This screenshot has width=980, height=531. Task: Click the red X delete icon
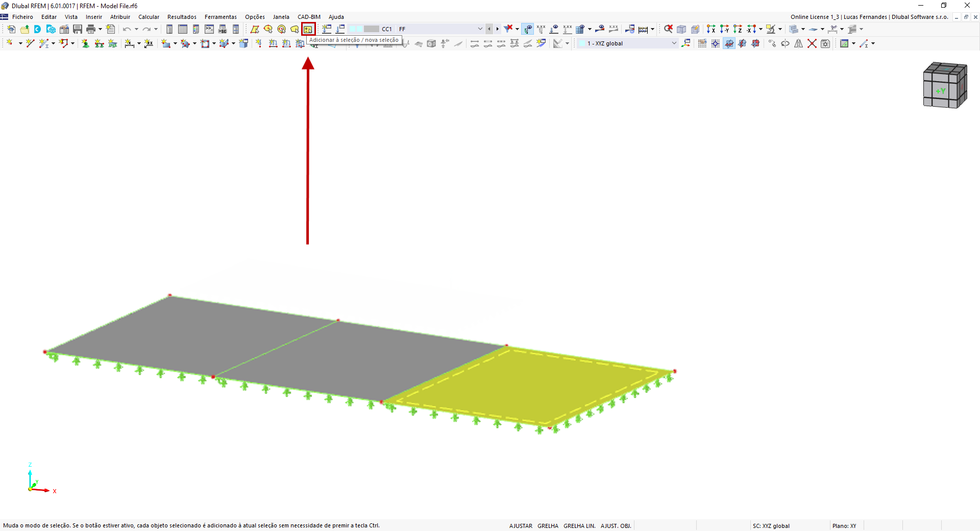click(812, 43)
